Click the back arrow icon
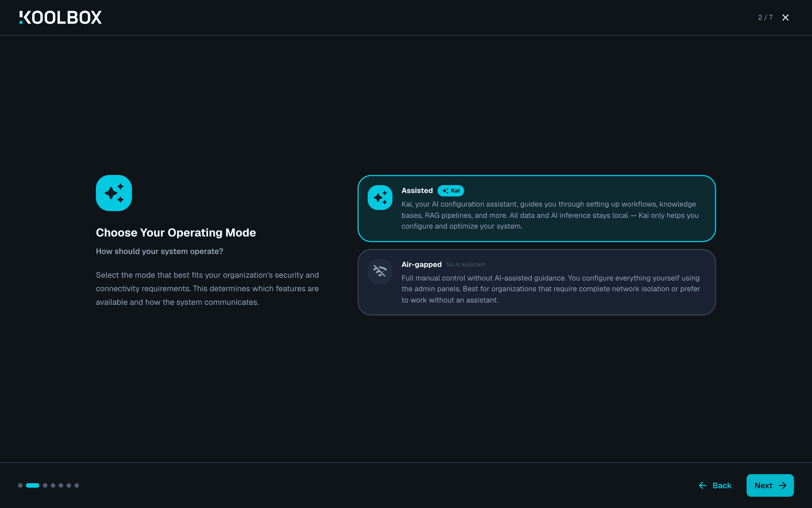Viewport: 812px width, 508px height. [702, 485]
